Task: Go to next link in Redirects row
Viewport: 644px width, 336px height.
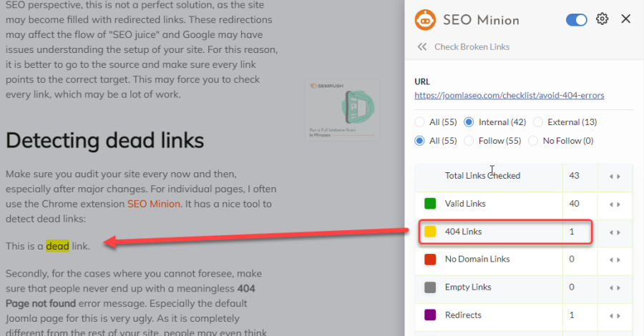Action: pyautogui.click(x=618, y=316)
